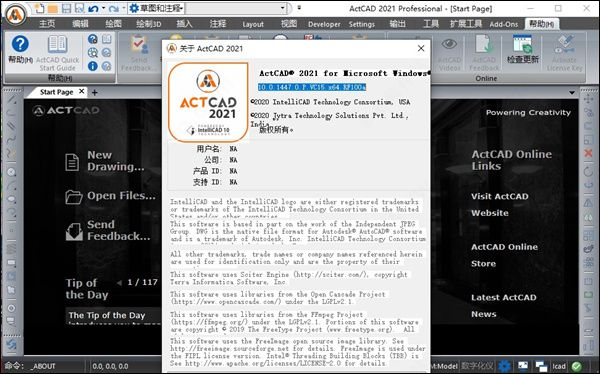Toggle 数字化仪 in the status bar
The height and width of the screenshot is (374, 600).
[477, 366]
